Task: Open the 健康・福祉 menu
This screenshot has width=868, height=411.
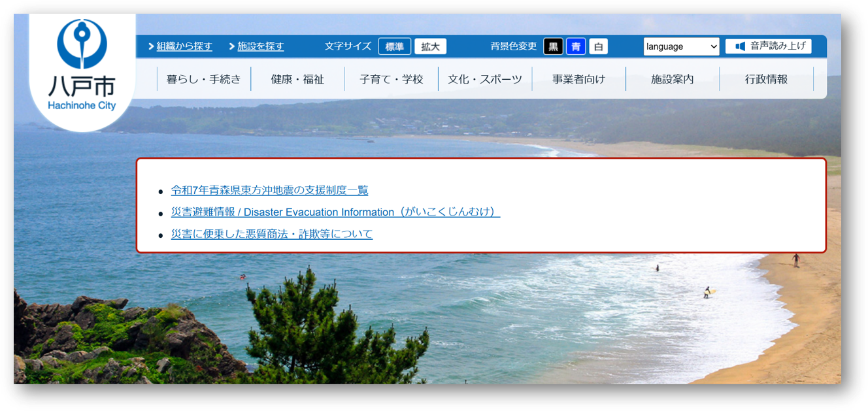Action: 297,79
